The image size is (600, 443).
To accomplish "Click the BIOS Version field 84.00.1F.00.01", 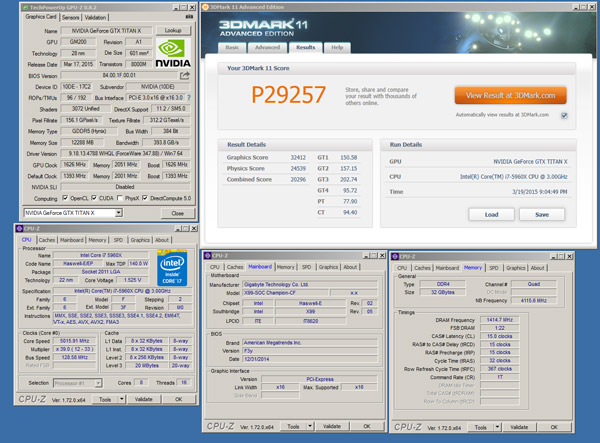I will click(x=119, y=75).
